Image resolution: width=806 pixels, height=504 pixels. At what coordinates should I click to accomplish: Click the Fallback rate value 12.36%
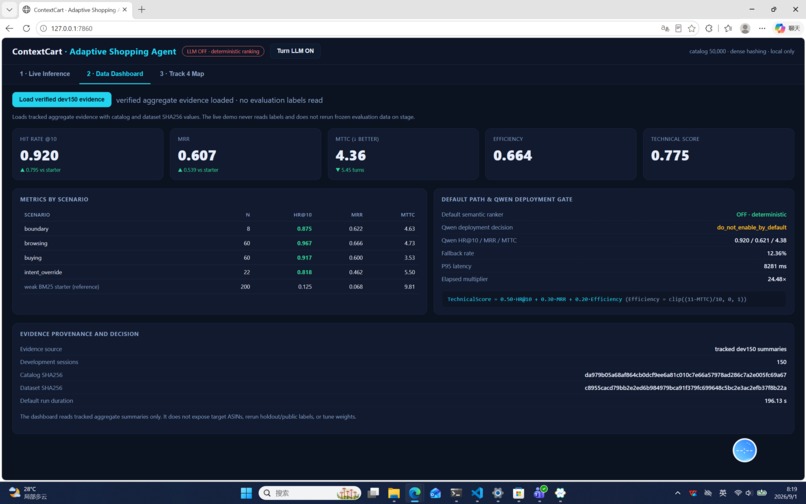tap(776, 253)
